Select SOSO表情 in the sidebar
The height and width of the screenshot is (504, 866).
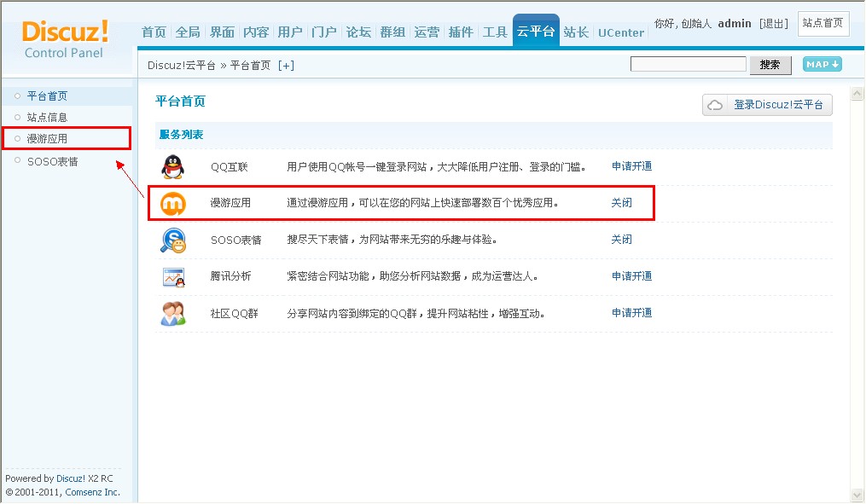pos(52,161)
